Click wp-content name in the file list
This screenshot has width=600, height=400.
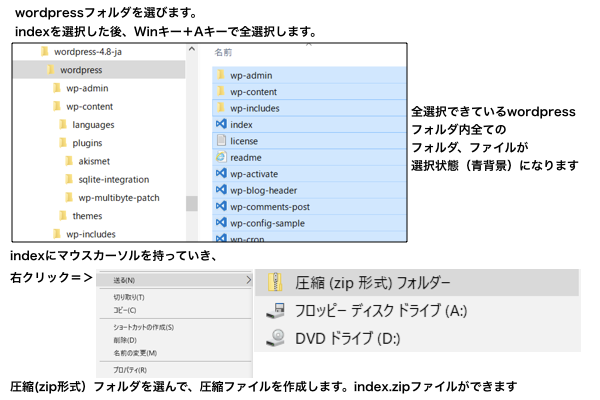[x=253, y=92]
